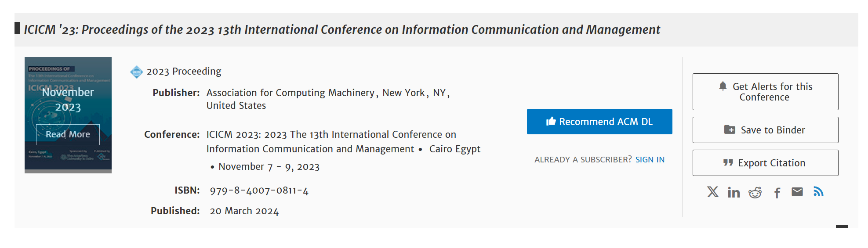Share on Facebook icon
This screenshot has width=868, height=248.
click(x=777, y=193)
